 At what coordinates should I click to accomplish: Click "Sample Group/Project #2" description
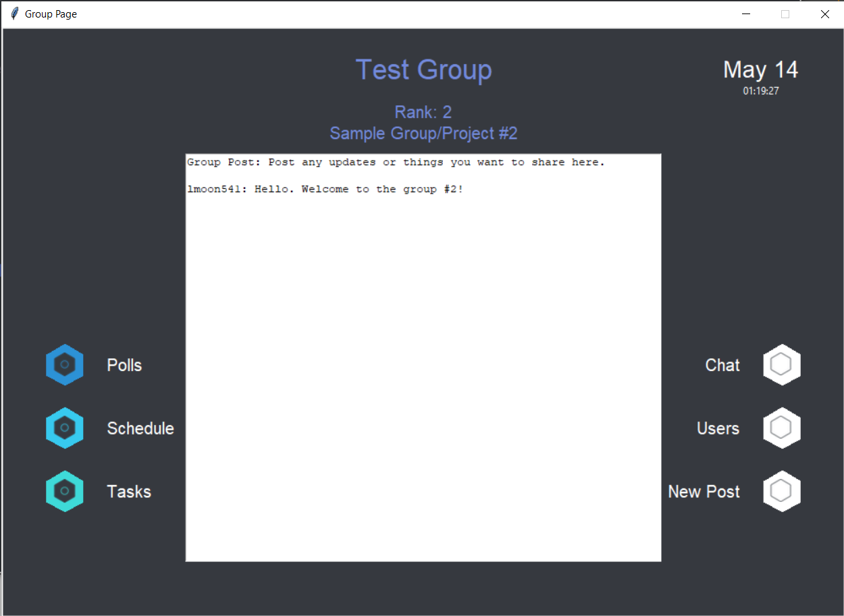point(423,134)
